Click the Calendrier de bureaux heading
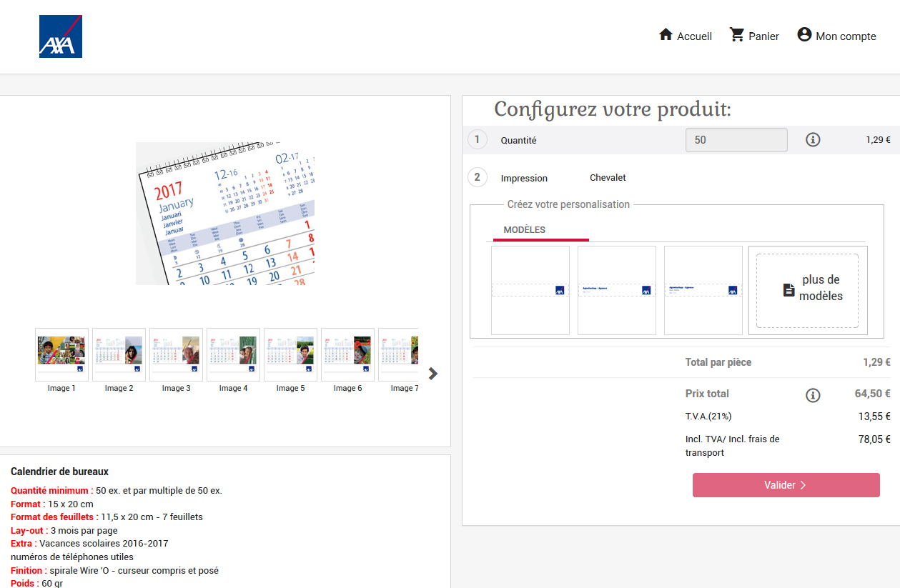 [60, 472]
